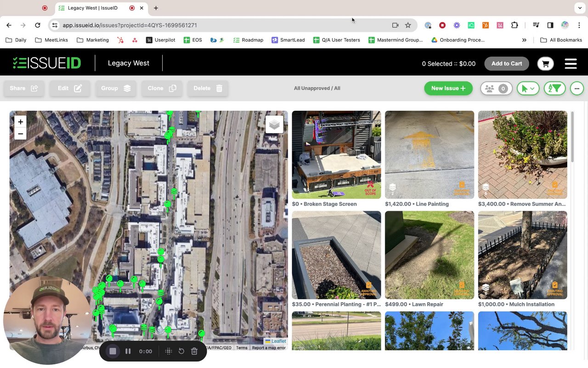The width and height of the screenshot is (588, 368).
Task: Click the Report a map error link
Action: pos(269,348)
